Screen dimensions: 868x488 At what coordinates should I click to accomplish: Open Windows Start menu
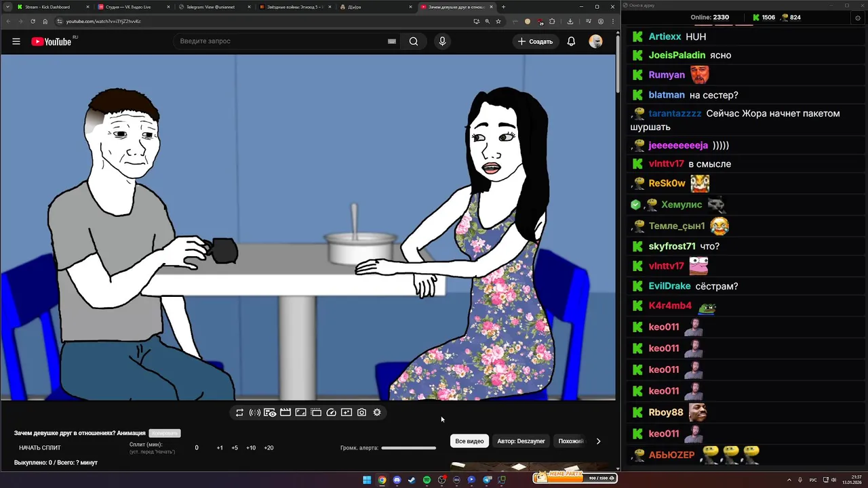(x=367, y=480)
